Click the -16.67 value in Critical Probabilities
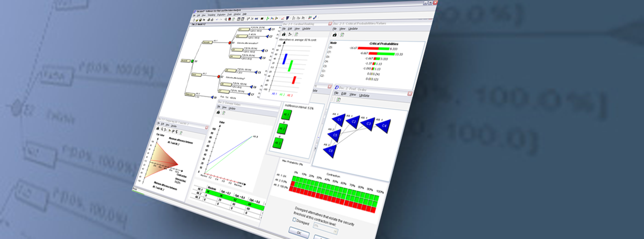This screenshot has height=239, width=644. coord(353,48)
